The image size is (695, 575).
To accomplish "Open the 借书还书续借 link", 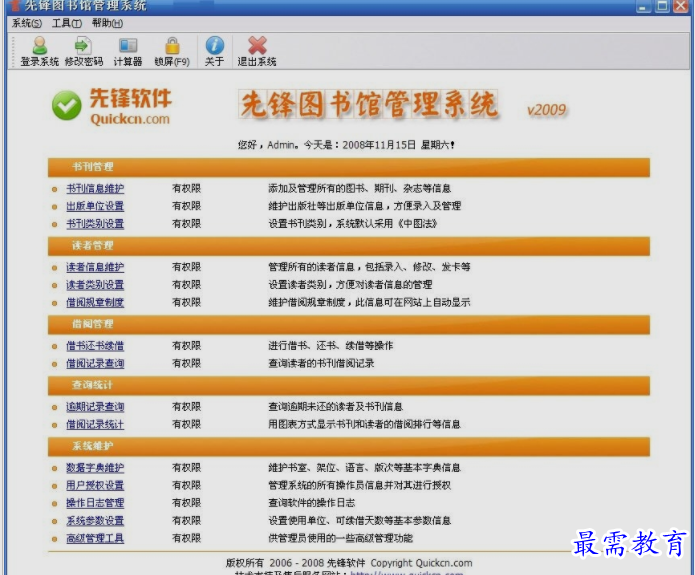I will coord(95,346).
